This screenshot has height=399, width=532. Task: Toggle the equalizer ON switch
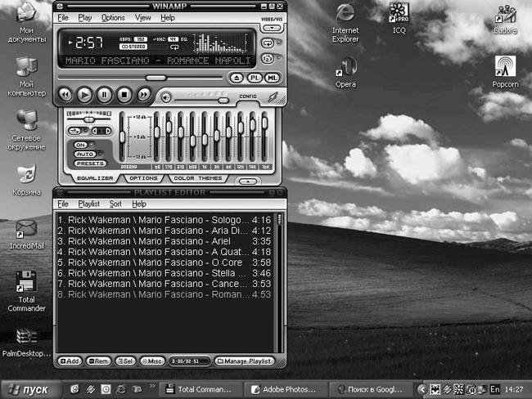pos(81,145)
